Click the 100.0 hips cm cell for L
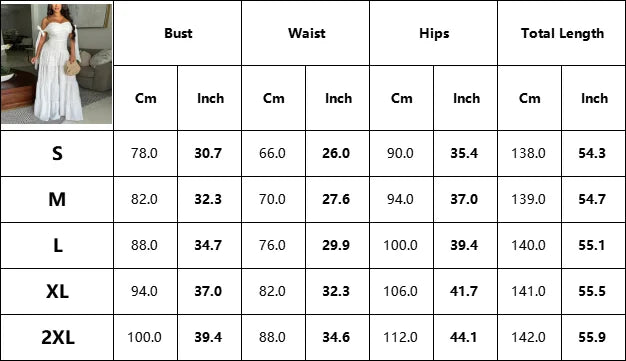 [401, 245]
